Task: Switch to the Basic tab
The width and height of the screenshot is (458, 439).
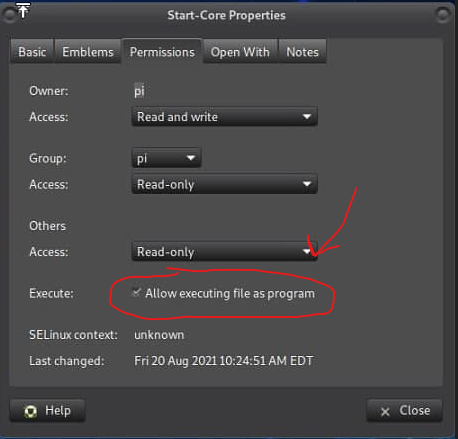Action: pos(32,52)
